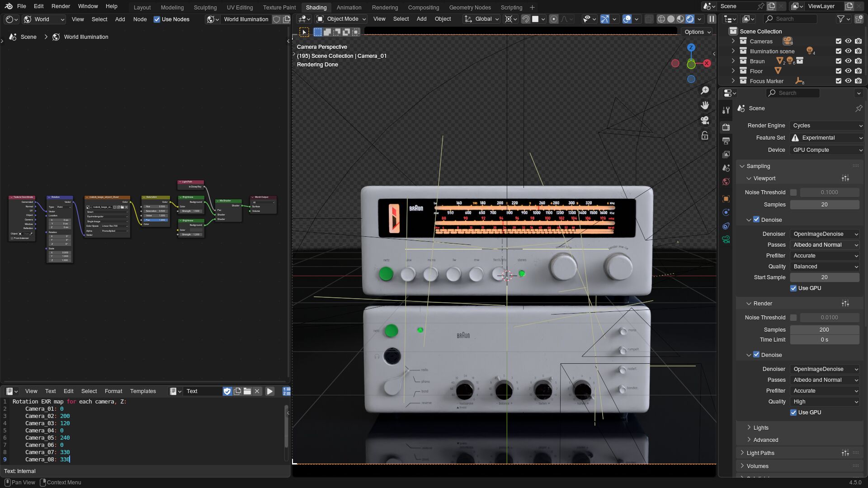Open the Templates menu in text editor
This screenshot has height=488, width=868.
[x=143, y=391]
